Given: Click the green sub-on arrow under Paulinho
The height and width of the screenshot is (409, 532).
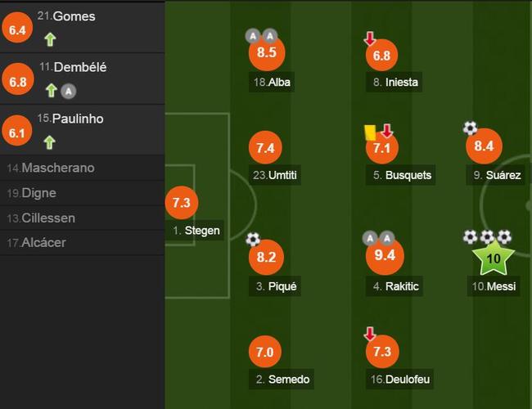Looking at the screenshot, I should pos(50,142).
